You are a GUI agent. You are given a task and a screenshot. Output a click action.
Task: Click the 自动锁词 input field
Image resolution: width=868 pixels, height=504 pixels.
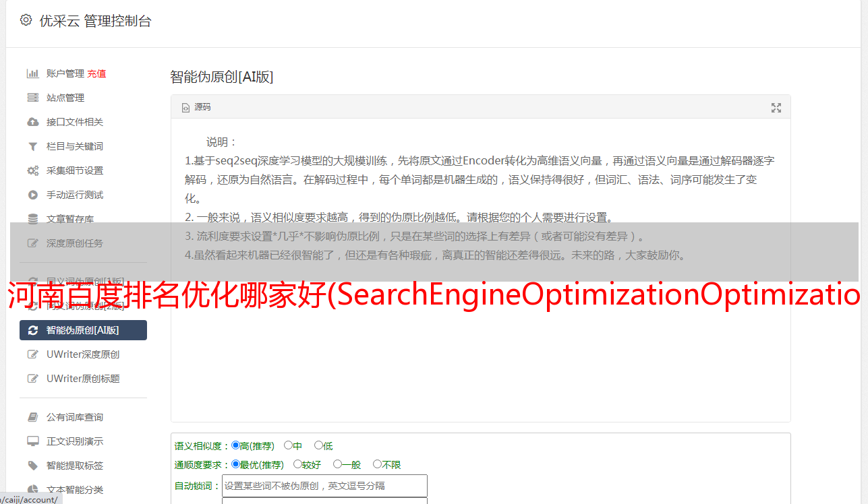click(x=324, y=486)
